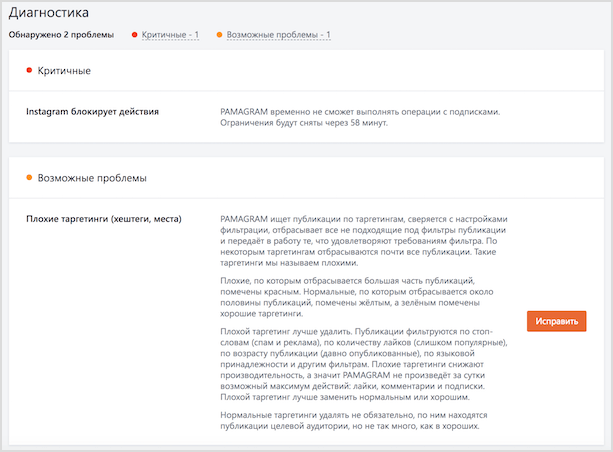The height and width of the screenshot is (452, 613).
Task: Jump to critical issues via "Критичные - 1" link
Action: [x=170, y=35]
